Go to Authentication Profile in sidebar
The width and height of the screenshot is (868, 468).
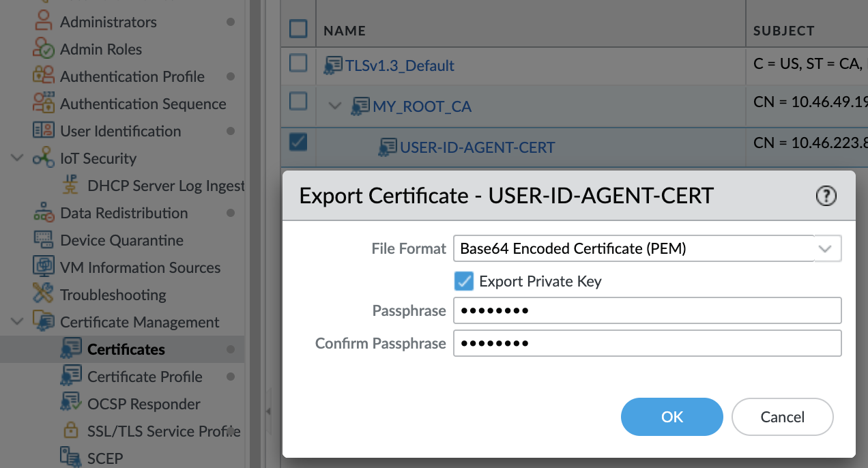[x=132, y=76]
